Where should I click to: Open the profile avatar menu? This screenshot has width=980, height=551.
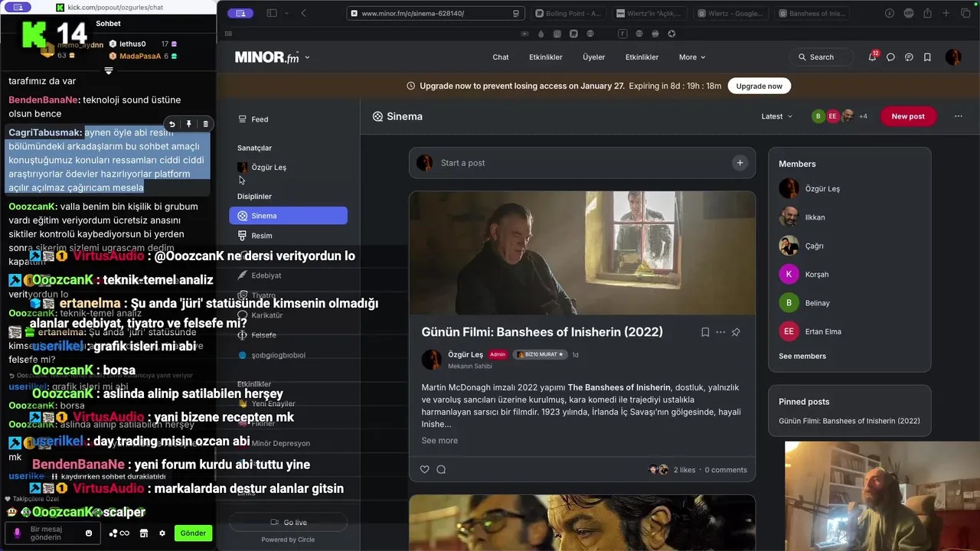coord(953,57)
